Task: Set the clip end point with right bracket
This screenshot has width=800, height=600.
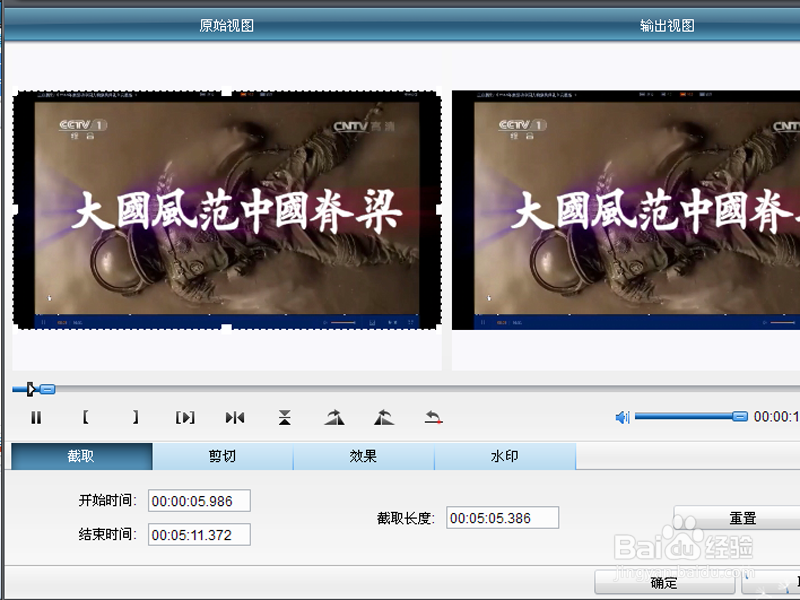Action: click(135, 417)
